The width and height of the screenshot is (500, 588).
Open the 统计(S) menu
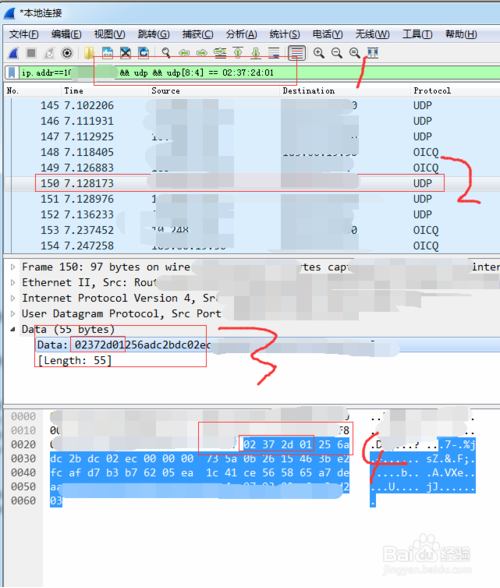point(284,34)
